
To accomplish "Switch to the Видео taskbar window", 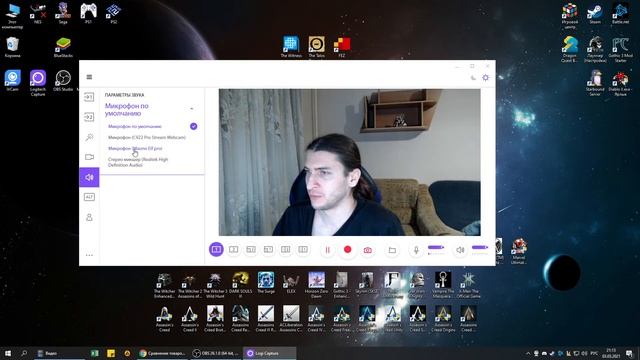I will coord(59,353).
